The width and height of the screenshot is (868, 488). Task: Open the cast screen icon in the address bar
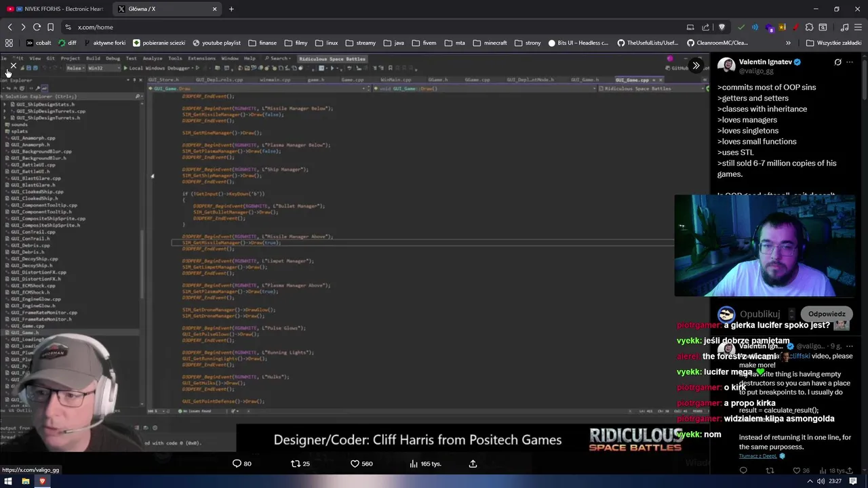(x=690, y=27)
